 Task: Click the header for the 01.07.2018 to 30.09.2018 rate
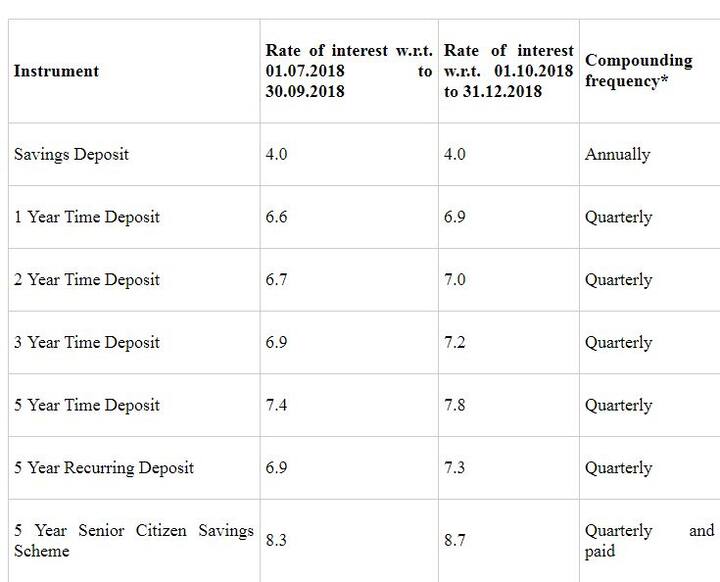348,71
